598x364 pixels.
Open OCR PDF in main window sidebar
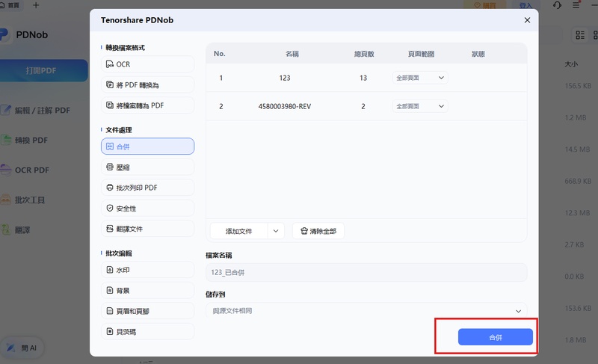(x=25, y=170)
